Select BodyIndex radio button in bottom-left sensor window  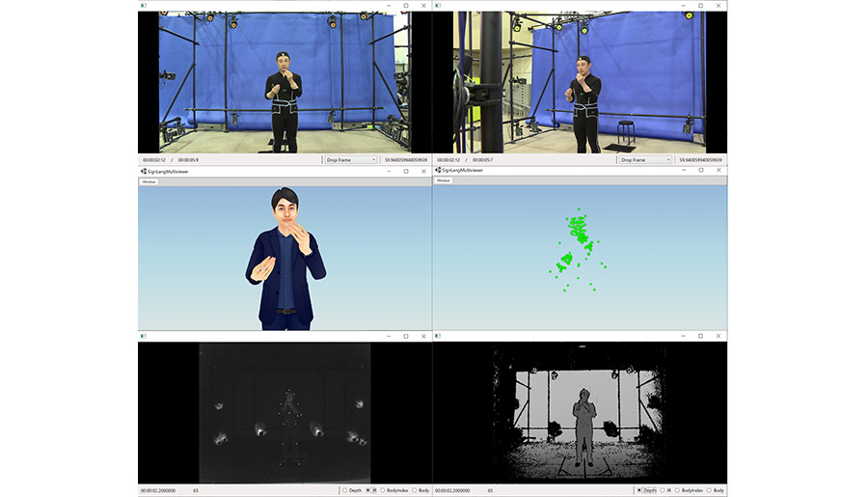[x=383, y=490]
